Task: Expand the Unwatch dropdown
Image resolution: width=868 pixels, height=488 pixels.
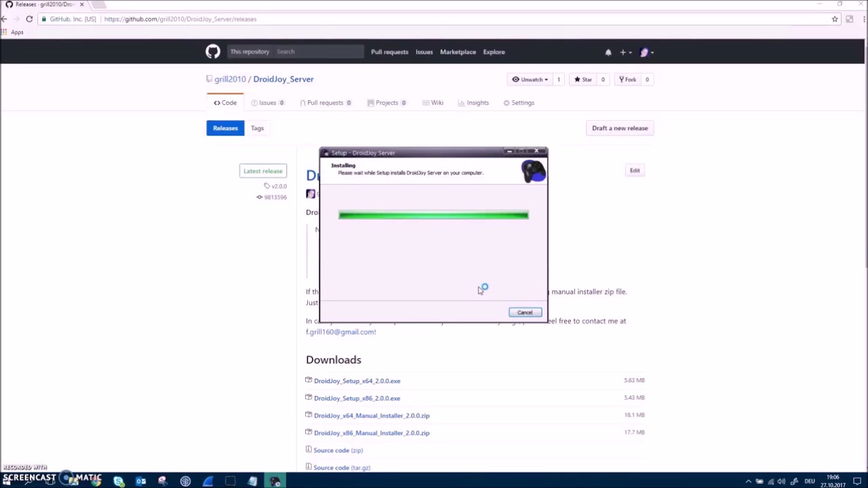Action: tap(530, 79)
